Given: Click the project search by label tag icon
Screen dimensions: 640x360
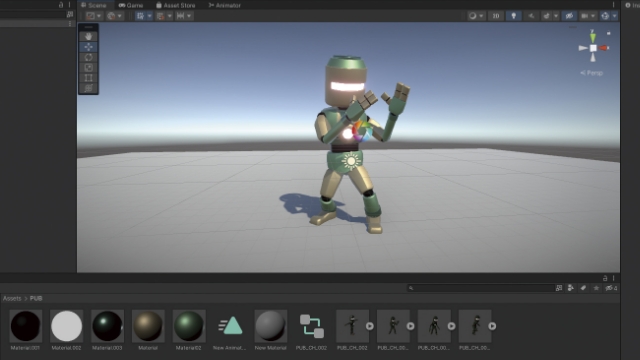Looking at the screenshot, I should (583, 288).
